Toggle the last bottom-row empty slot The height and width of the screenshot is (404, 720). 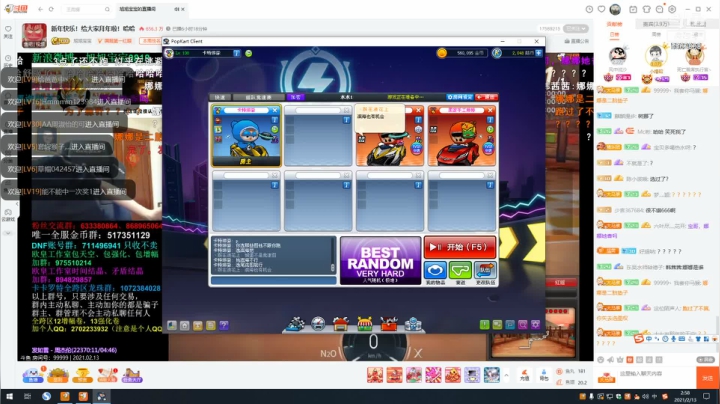click(490, 175)
